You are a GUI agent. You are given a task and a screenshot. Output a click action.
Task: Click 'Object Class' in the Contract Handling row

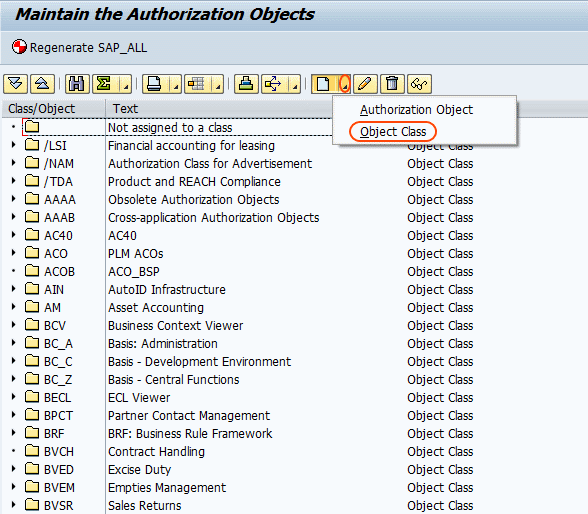coord(440,451)
